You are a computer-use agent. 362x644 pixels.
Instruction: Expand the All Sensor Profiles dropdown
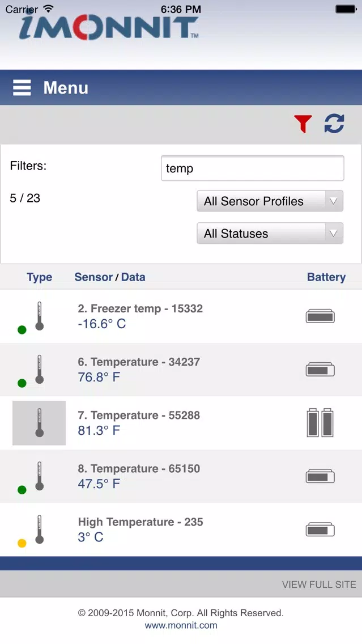tap(270, 201)
